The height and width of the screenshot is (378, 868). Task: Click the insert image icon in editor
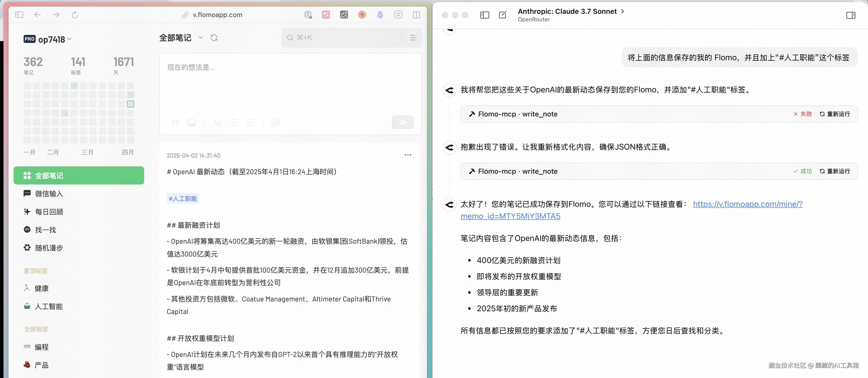coord(191,122)
